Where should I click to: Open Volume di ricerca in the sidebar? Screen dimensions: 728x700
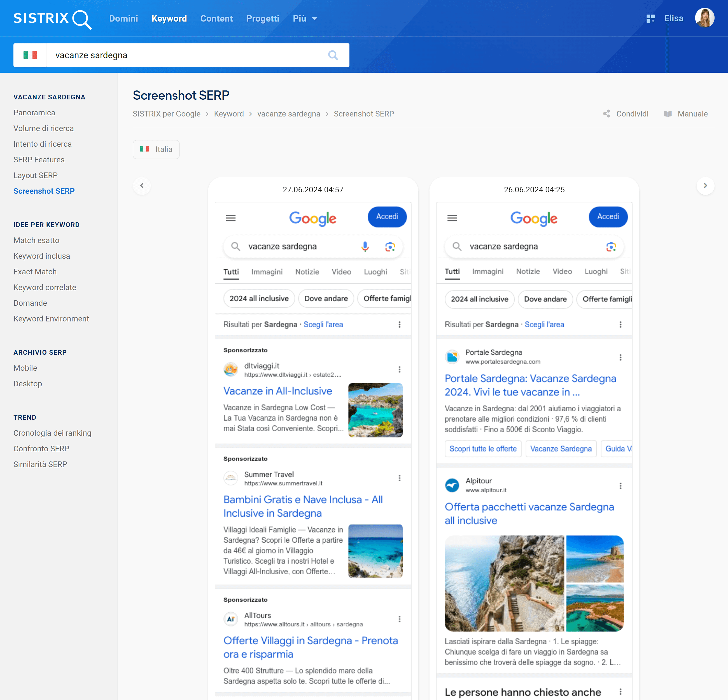tap(43, 128)
